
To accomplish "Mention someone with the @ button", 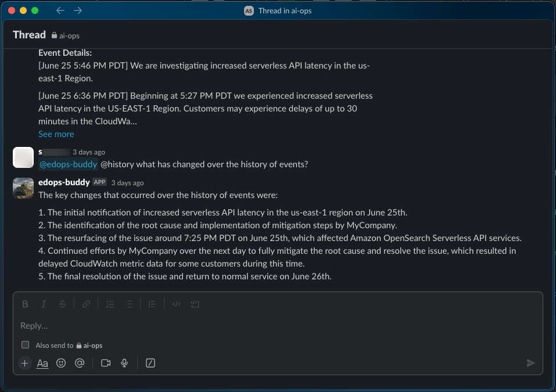I will click(80, 364).
